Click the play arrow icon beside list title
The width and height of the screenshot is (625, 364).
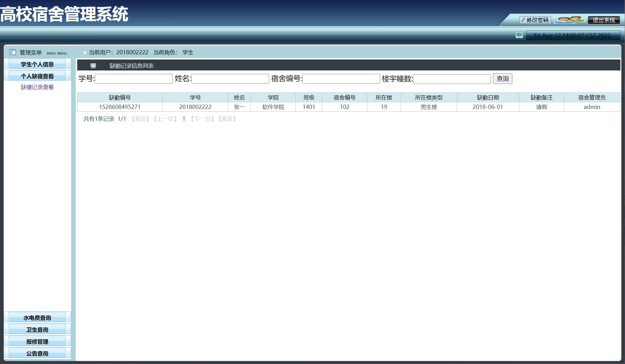click(93, 66)
